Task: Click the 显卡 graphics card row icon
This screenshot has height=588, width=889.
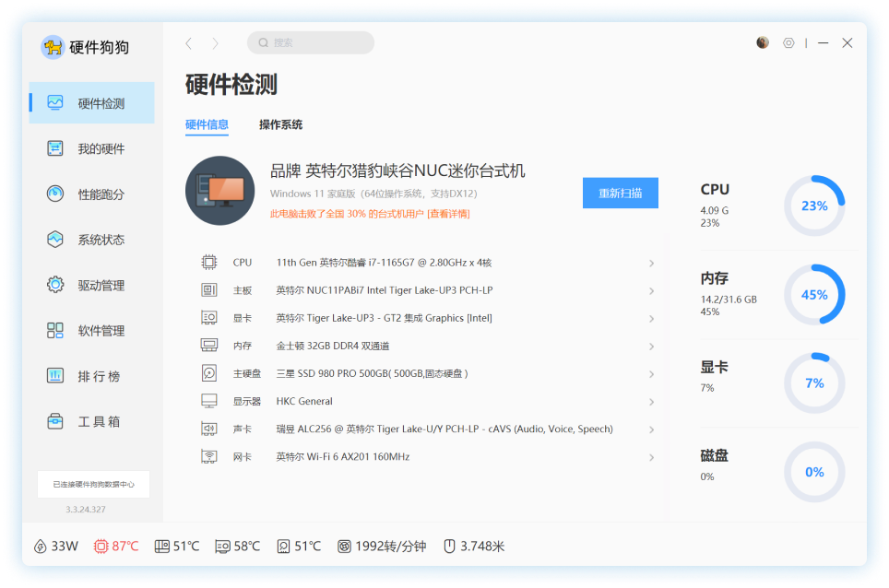Action: click(209, 318)
